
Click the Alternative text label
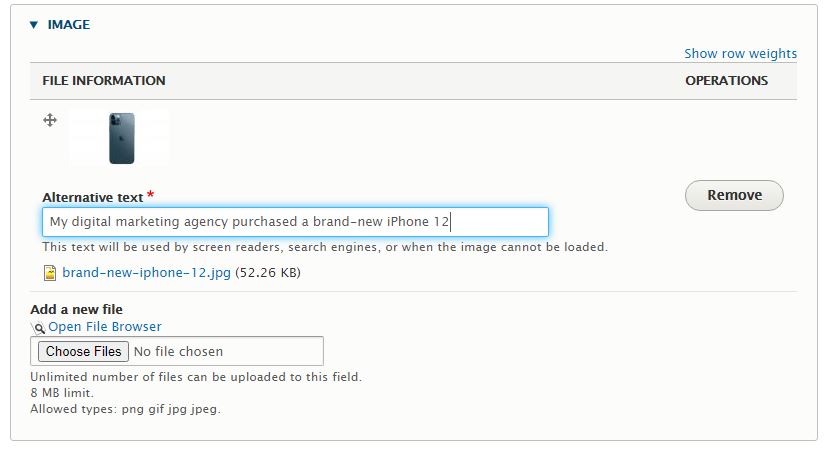[x=93, y=197]
